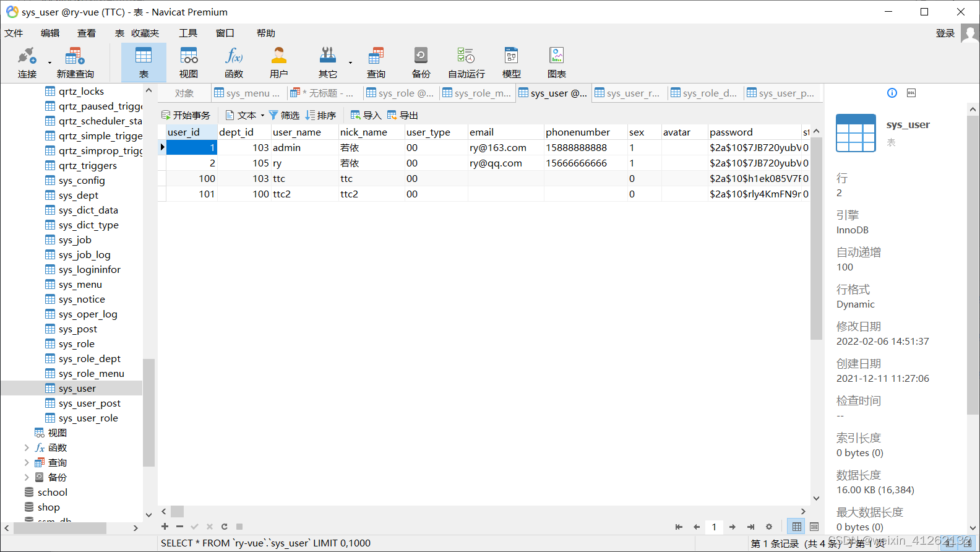Open the dropdown arrow next to 其它
This screenshot has width=980, height=552.
pyautogui.click(x=350, y=63)
